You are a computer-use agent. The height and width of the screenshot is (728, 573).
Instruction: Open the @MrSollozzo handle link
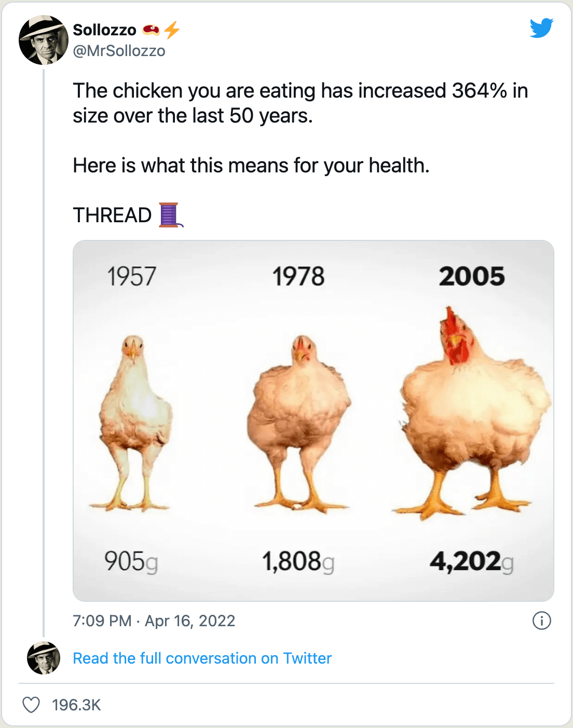click(119, 51)
